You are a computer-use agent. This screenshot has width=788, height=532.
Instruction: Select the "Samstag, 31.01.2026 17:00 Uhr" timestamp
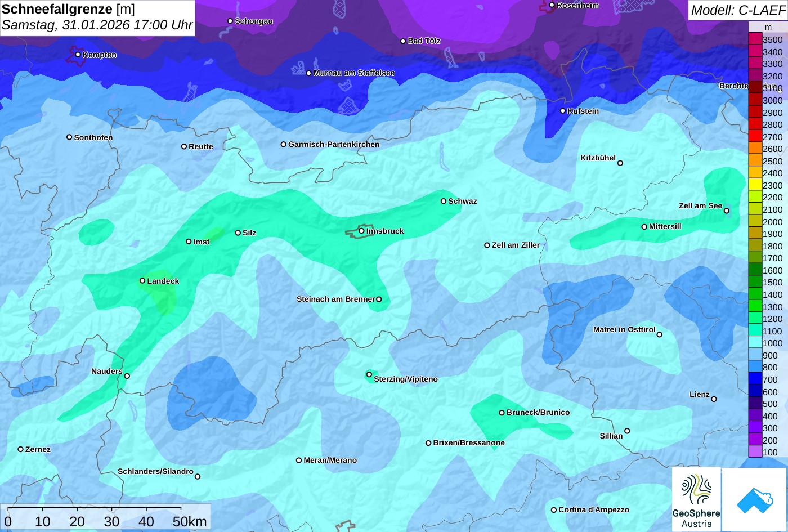tap(97, 25)
